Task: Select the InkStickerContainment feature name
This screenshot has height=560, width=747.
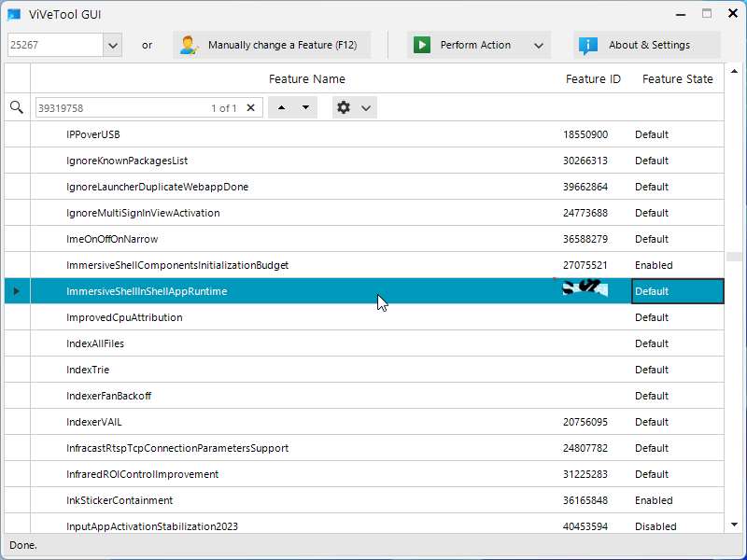Action: (x=120, y=500)
